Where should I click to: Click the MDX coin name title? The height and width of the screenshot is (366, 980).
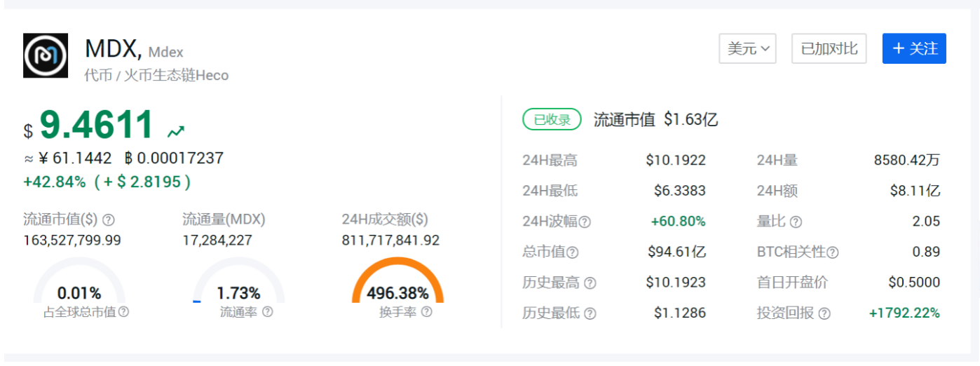point(113,50)
